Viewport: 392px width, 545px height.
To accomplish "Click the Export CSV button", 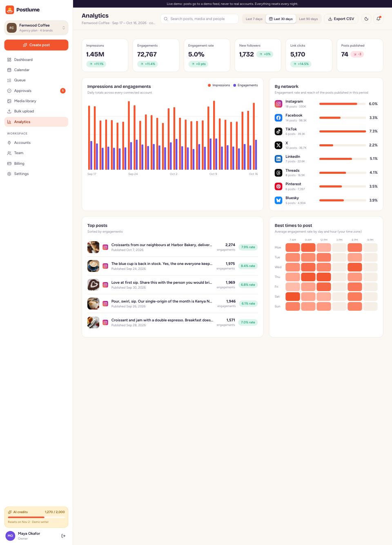I will coord(341,19).
